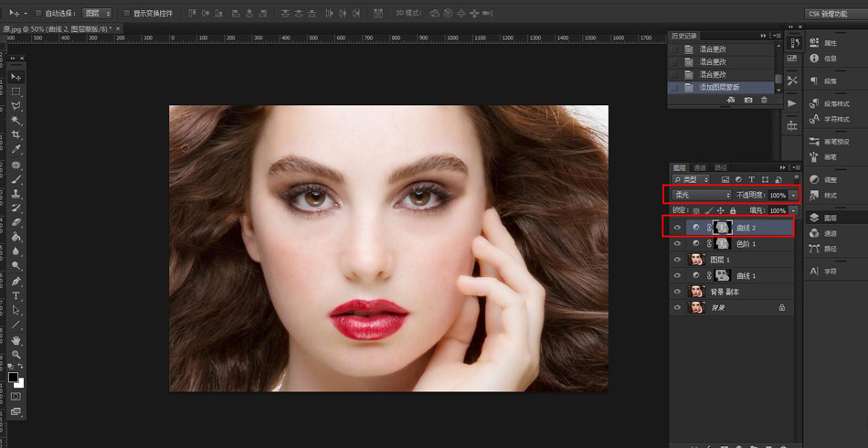Screen dimensions: 868x448
Task: Select the Magic Wand tool
Action: click(x=16, y=120)
